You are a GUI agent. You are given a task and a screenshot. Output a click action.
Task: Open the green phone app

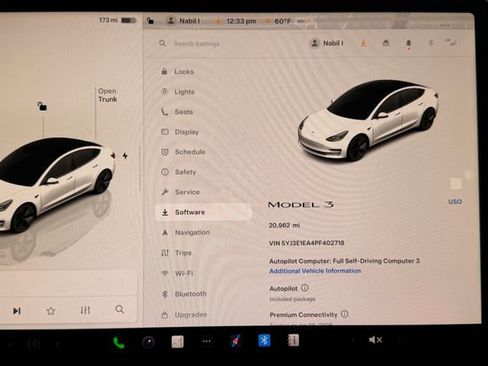point(119,342)
